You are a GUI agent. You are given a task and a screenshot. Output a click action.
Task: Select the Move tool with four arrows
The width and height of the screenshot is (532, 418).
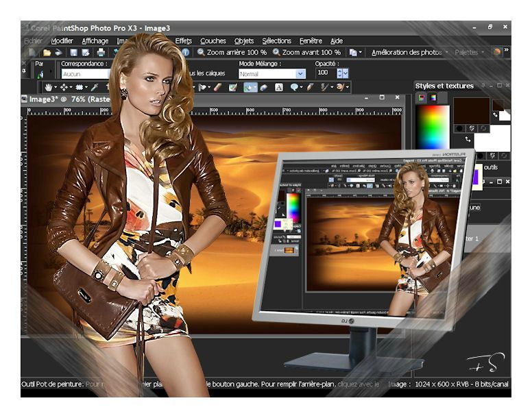64,88
